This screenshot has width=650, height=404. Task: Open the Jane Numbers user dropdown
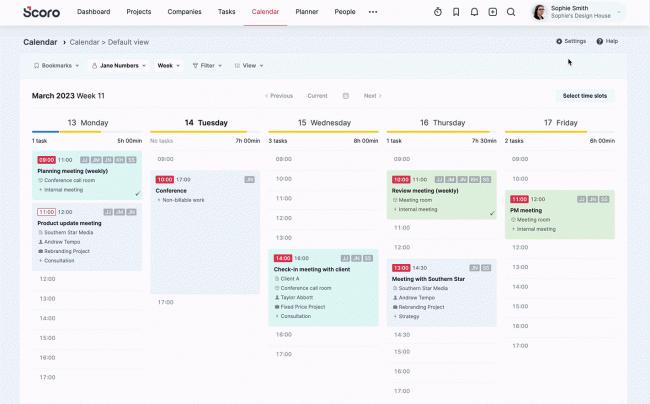click(119, 65)
